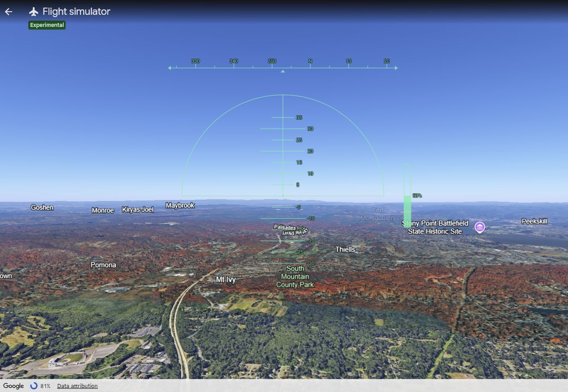Click the heading indicator triangle under compass

[x=282, y=71]
